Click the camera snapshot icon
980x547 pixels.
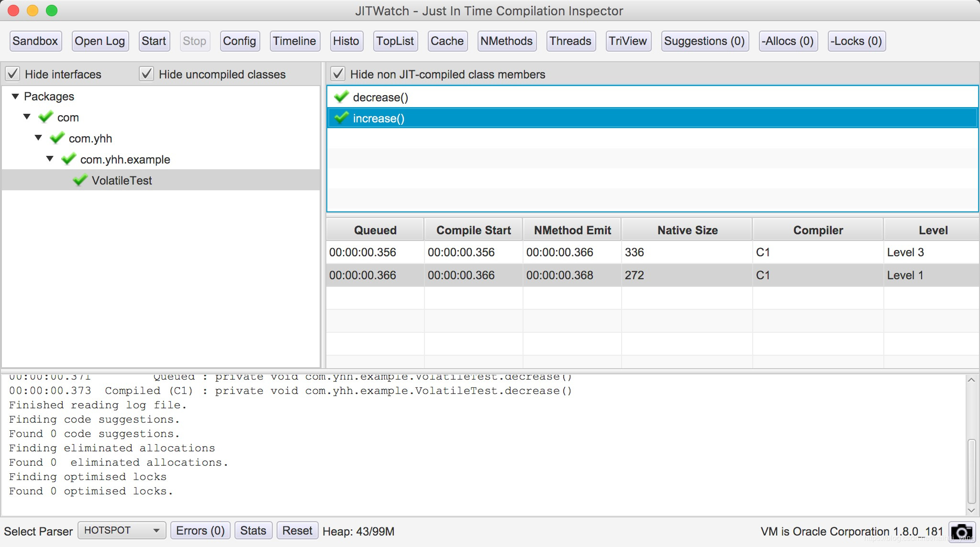[961, 531]
